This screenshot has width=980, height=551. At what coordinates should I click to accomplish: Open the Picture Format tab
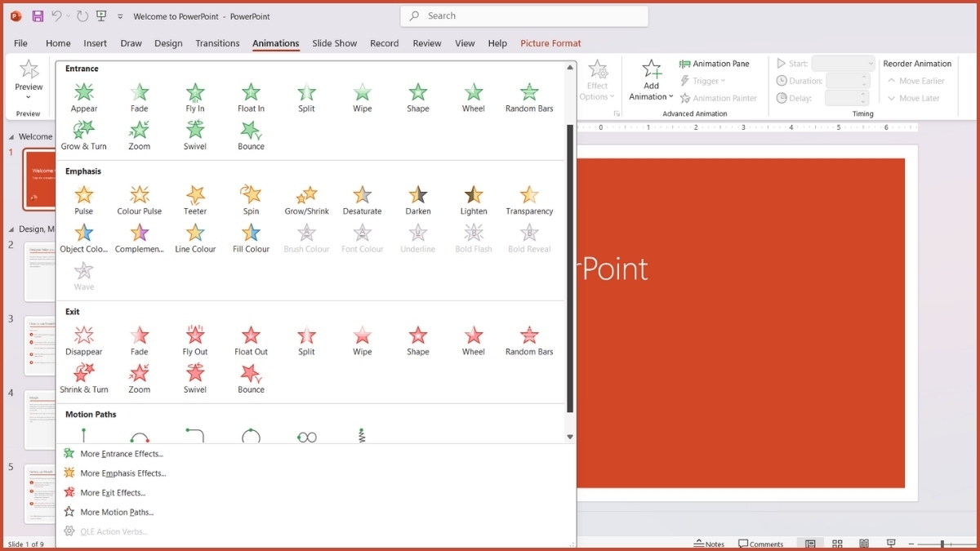[550, 43]
